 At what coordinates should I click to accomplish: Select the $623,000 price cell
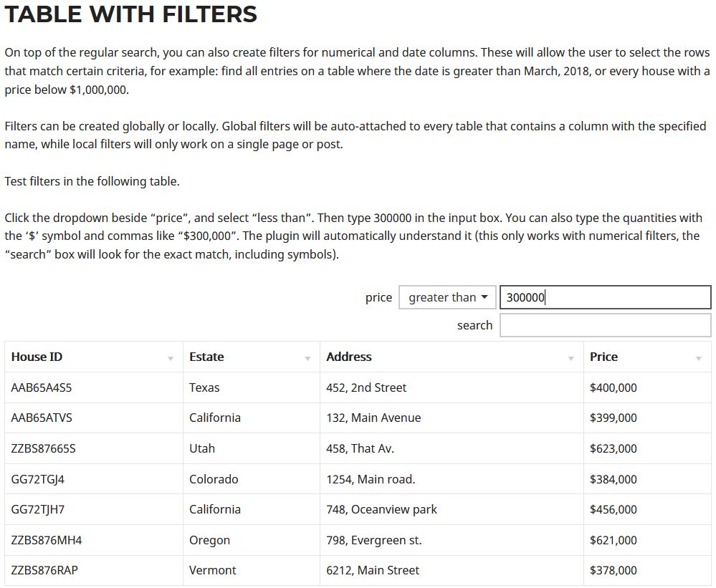point(613,448)
